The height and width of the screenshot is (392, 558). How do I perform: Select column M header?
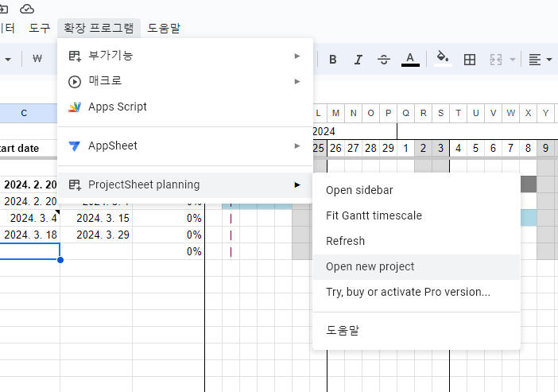335,113
